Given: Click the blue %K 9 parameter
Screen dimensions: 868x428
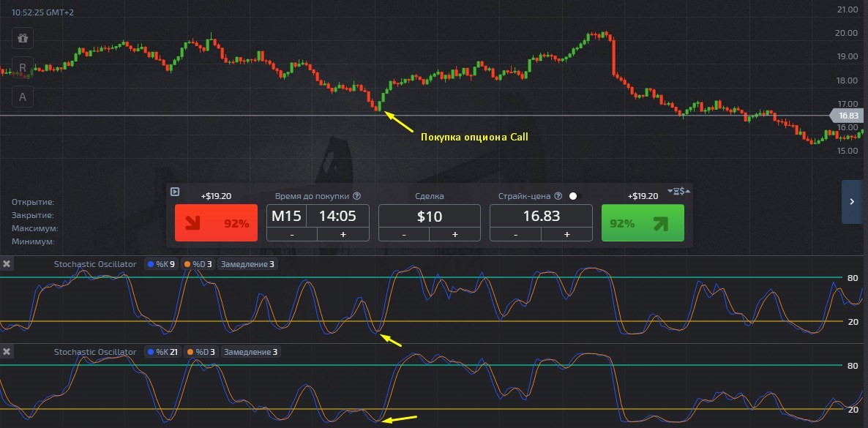Looking at the screenshot, I should [x=162, y=264].
